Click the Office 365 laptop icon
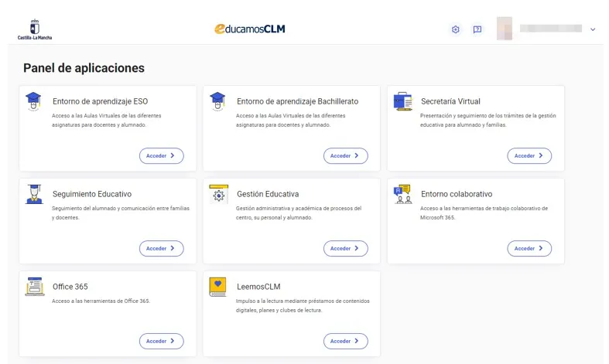 pyautogui.click(x=35, y=287)
